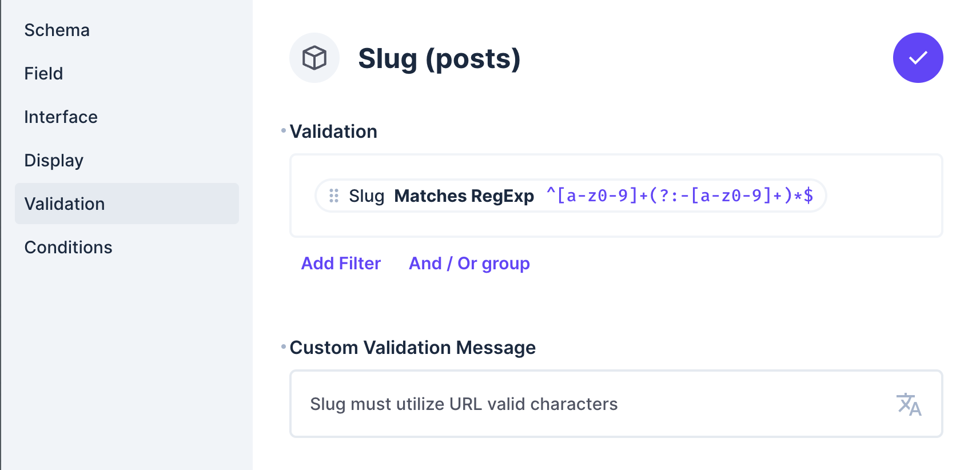Open the Matches RegExp operator selector
980x470 pixels.
pos(464,196)
